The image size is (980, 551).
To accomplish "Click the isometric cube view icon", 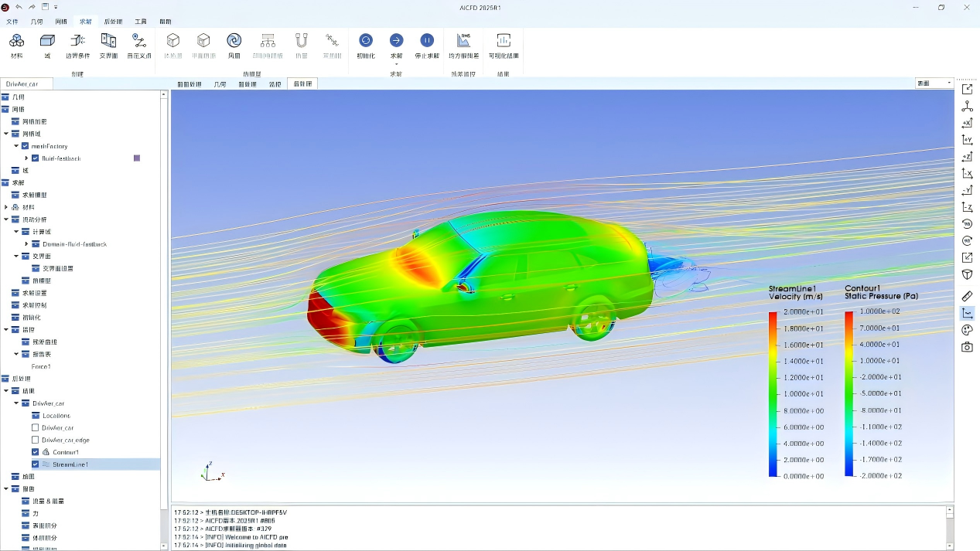I will pyautogui.click(x=967, y=274).
